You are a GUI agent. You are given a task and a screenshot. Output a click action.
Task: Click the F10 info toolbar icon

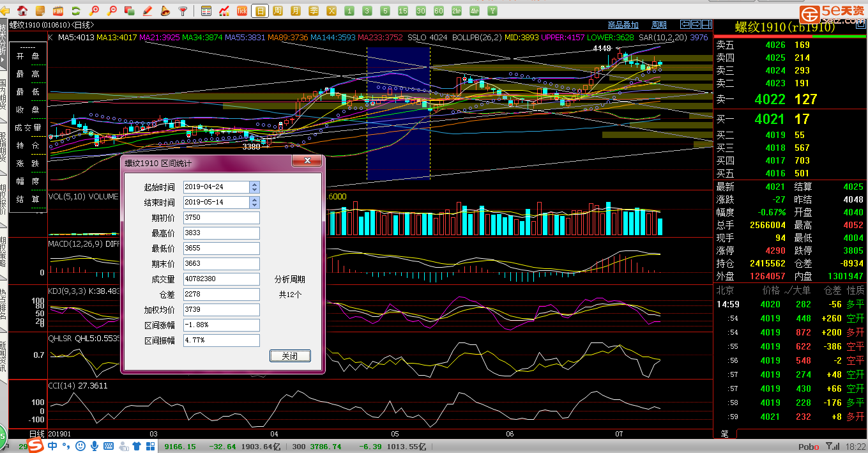tap(58, 11)
